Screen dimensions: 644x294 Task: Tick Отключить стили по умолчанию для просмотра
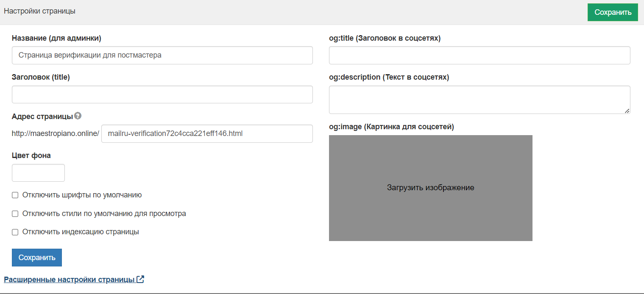15,214
